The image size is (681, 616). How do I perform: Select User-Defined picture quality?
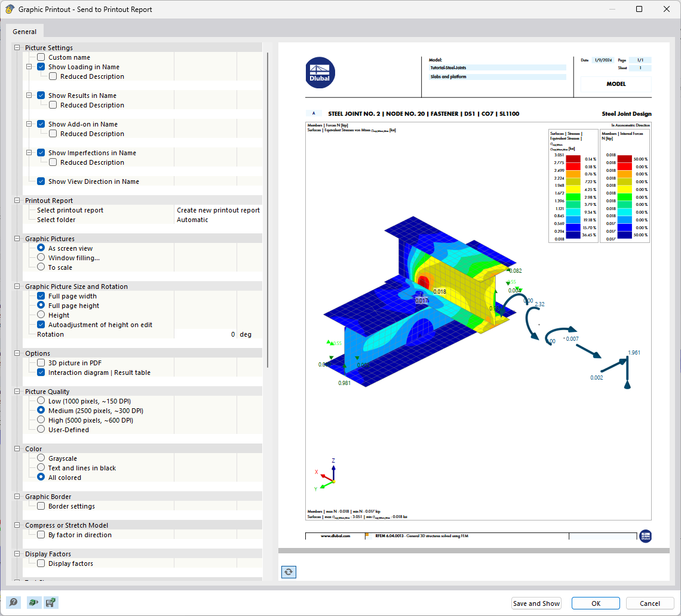[x=41, y=429]
